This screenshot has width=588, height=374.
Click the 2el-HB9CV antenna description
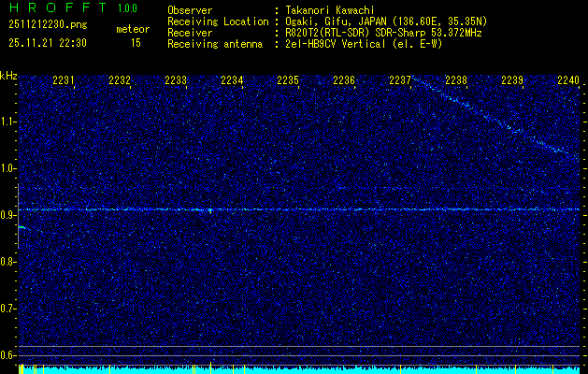point(364,44)
